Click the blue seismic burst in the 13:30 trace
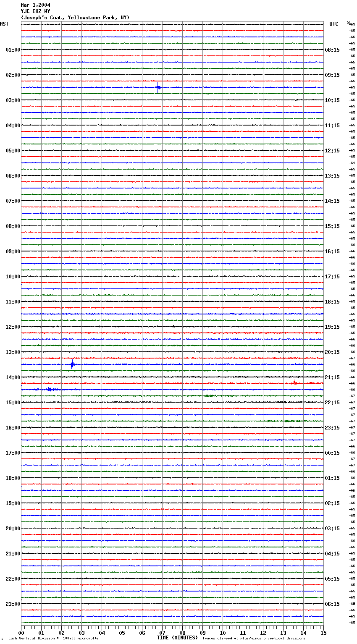The width and height of the screenshot is (357, 644). (x=72, y=364)
